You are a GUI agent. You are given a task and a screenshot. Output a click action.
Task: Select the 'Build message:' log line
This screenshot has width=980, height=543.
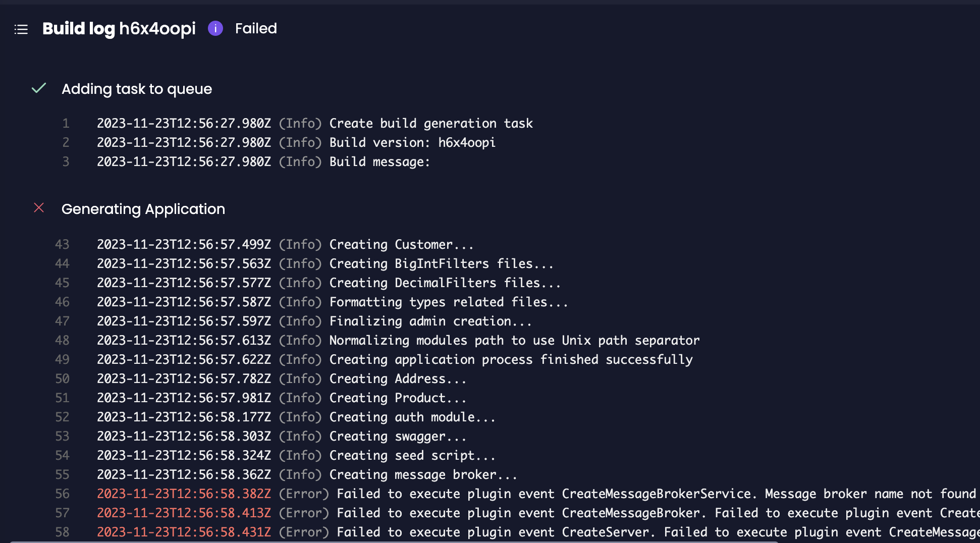[x=379, y=161]
